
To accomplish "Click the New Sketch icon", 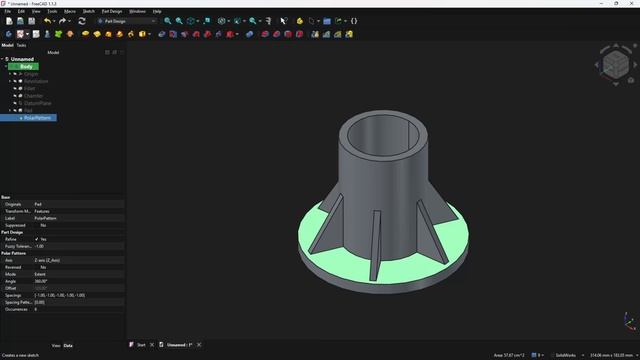I will click(x=20, y=34).
